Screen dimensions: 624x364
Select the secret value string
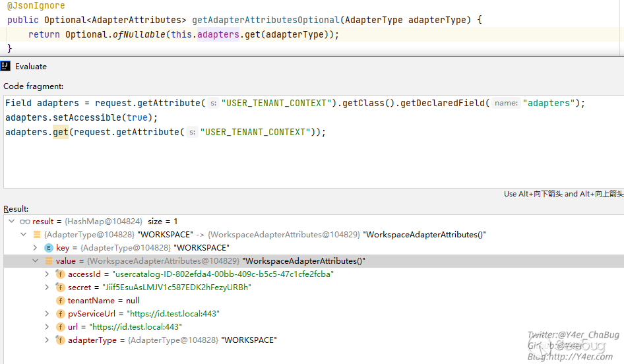[177, 288]
